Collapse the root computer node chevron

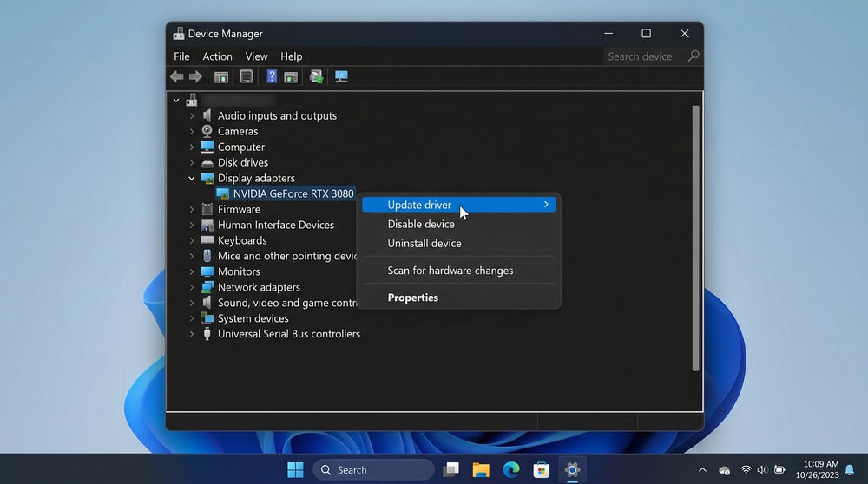[x=176, y=100]
